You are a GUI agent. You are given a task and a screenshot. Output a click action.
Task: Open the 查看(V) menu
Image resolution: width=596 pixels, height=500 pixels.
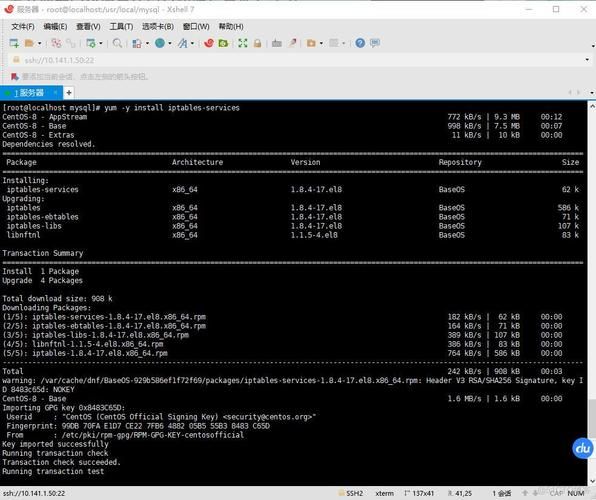coord(88,27)
